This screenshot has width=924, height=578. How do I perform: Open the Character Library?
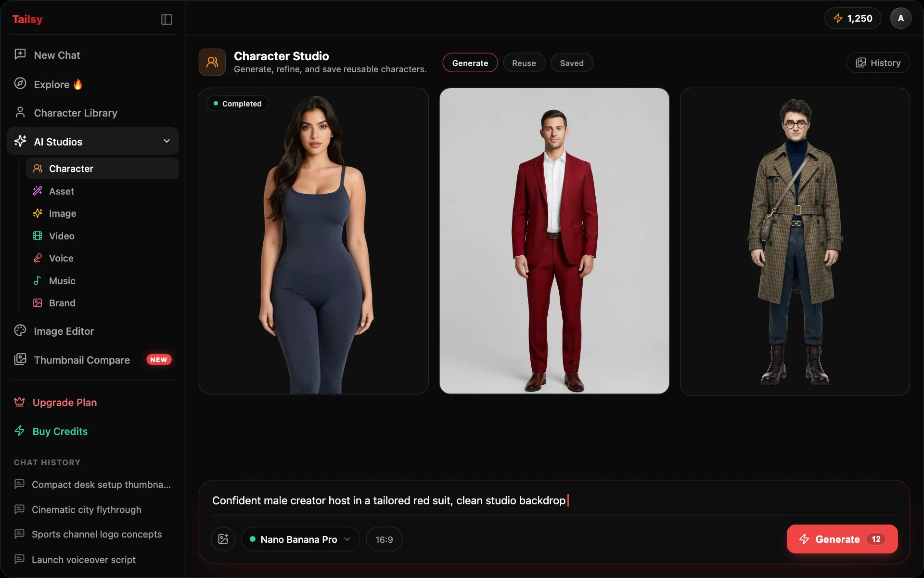[x=93, y=113]
